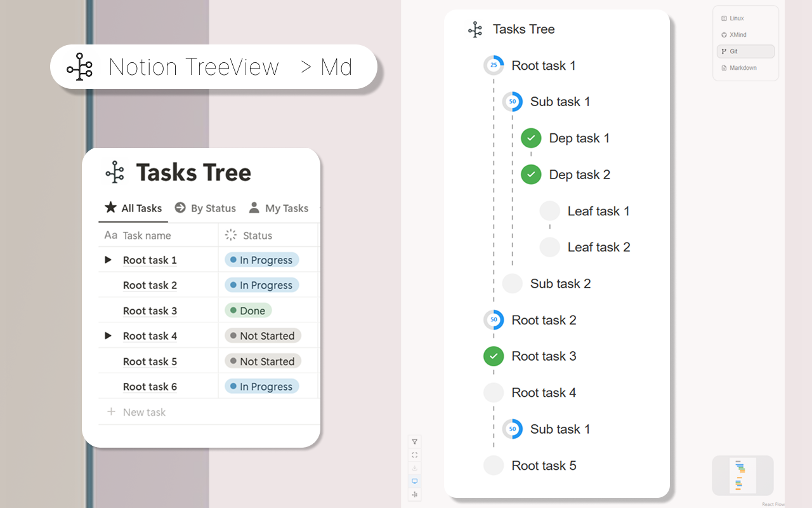Click the green checkmark on Dep task 1

tap(531, 138)
